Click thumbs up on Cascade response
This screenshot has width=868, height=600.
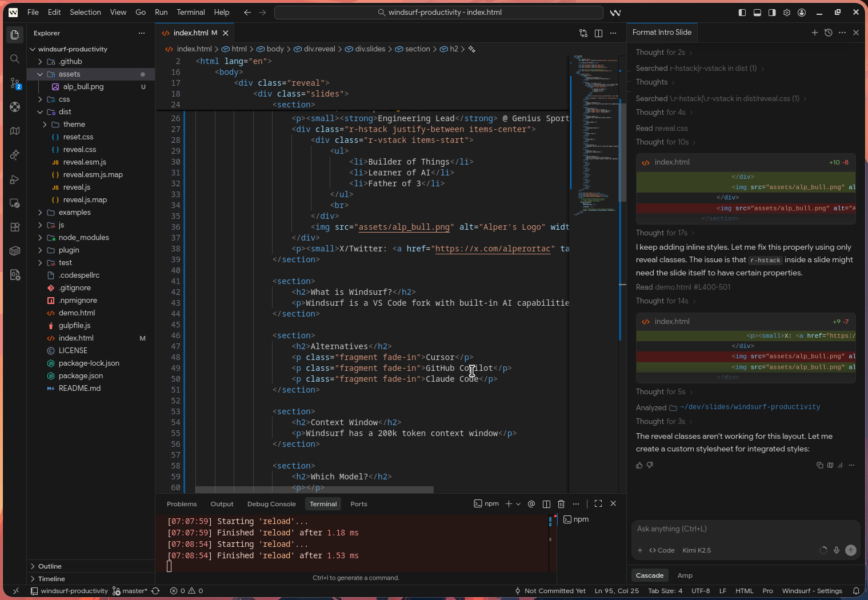pos(639,465)
